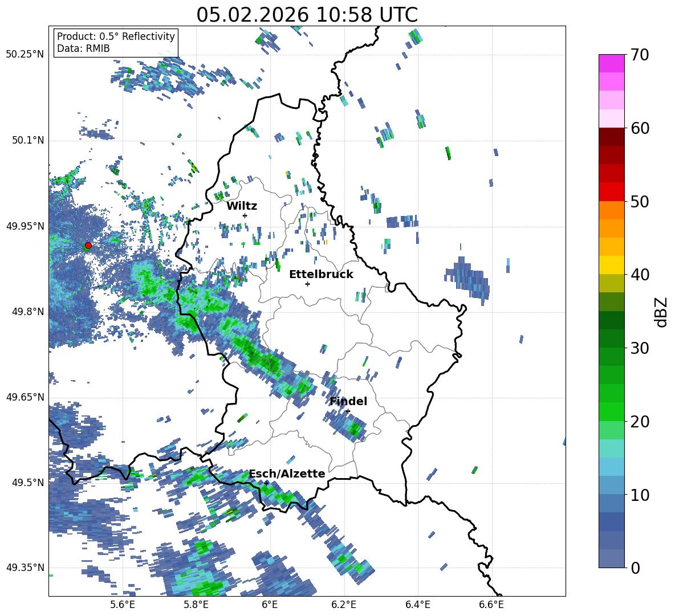Click the colorbar tick label 30
The height and width of the screenshot is (616, 675).
coord(640,348)
